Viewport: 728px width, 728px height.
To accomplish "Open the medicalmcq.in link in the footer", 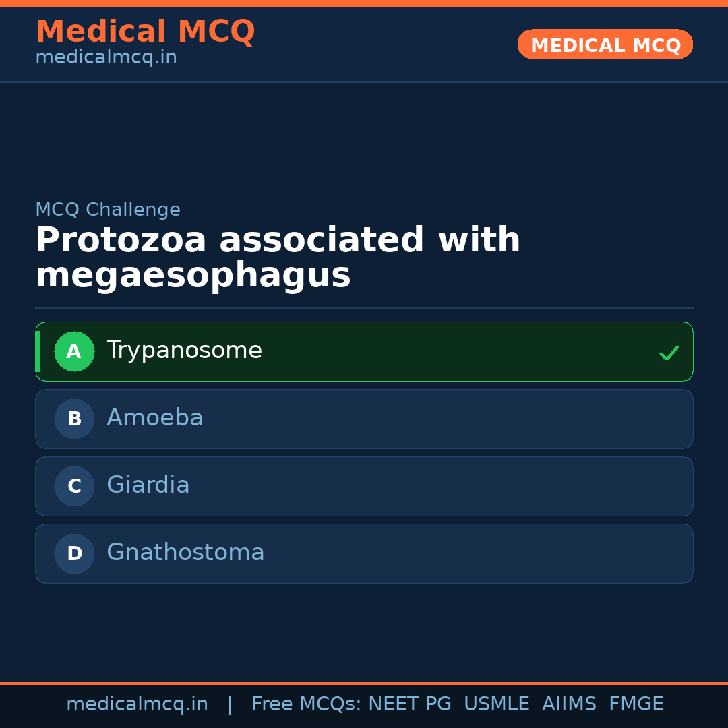I will [x=137, y=704].
